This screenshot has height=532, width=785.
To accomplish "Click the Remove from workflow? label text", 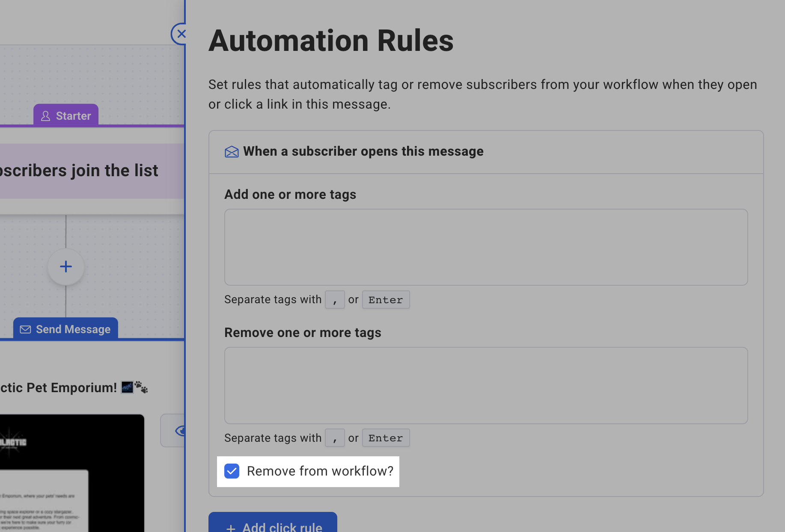I will point(320,471).
